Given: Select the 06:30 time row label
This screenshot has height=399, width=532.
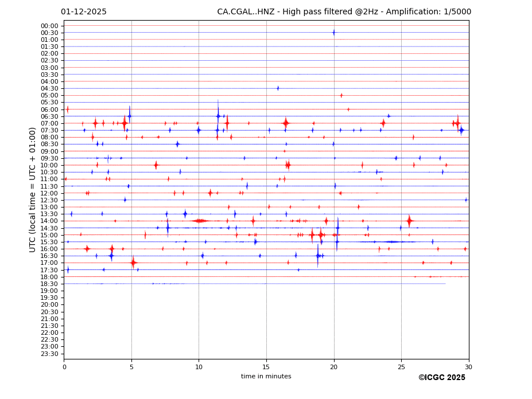Looking at the screenshot, I should pyautogui.click(x=49, y=116).
